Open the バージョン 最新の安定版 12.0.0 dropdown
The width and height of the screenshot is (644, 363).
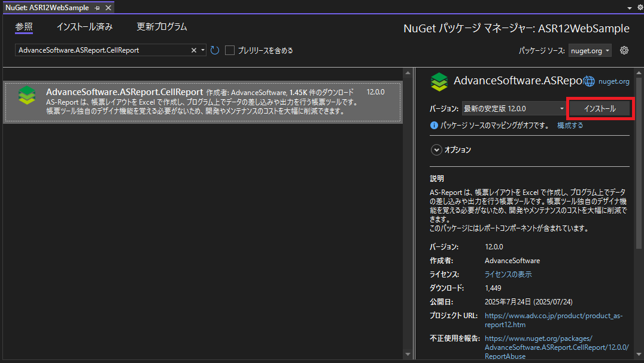(514, 109)
